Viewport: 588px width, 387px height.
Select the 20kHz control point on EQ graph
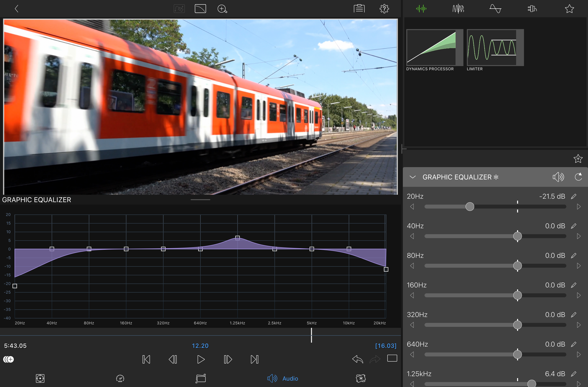click(x=386, y=269)
